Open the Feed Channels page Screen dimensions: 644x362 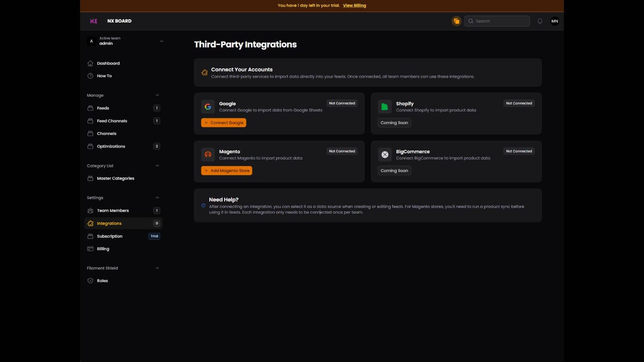point(112,121)
